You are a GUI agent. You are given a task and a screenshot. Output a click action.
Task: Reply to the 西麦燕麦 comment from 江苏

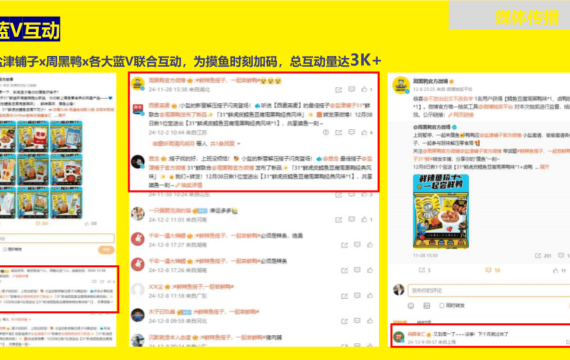(x=352, y=132)
